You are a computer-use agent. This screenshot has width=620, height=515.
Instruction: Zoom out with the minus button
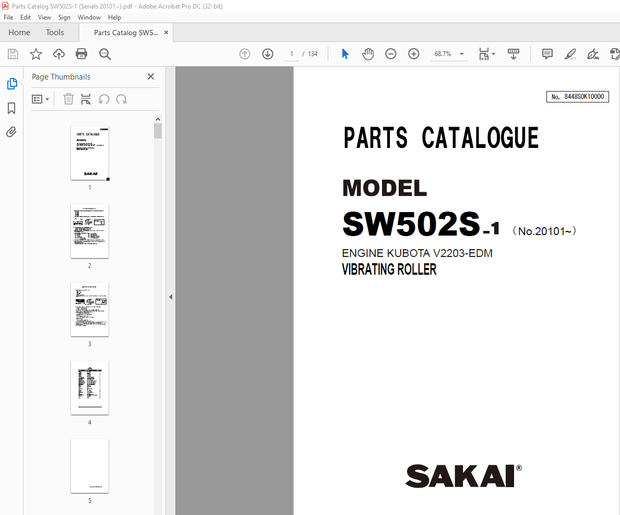tap(391, 54)
